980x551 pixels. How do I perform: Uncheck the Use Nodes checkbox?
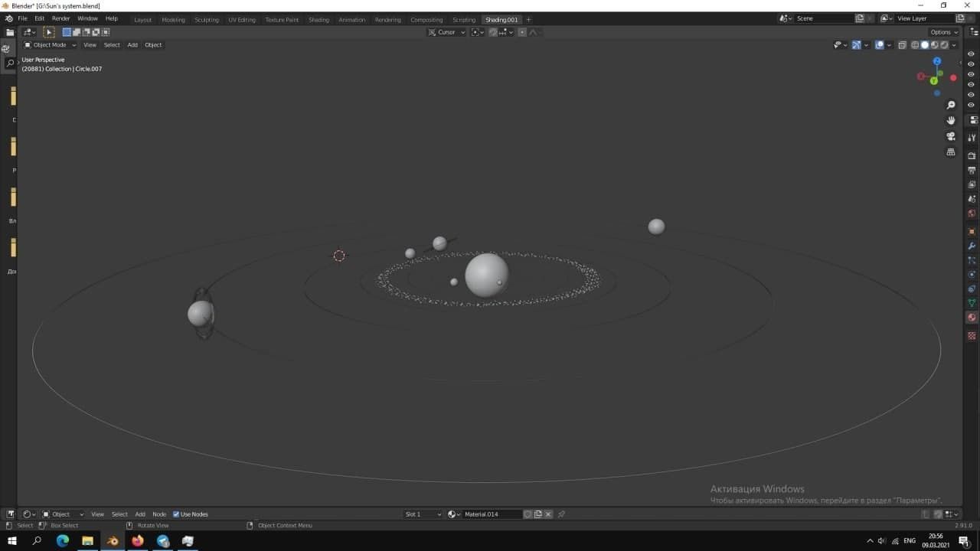coord(176,514)
